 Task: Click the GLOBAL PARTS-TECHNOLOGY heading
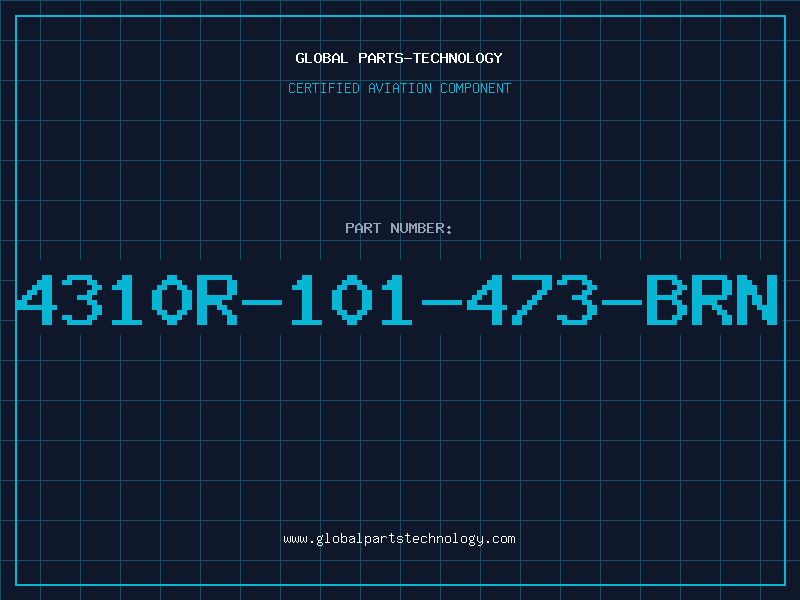pyautogui.click(x=399, y=58)
